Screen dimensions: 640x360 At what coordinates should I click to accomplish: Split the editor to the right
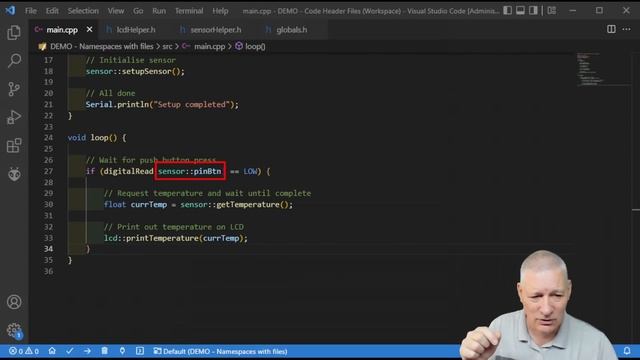tap(611, 29)
